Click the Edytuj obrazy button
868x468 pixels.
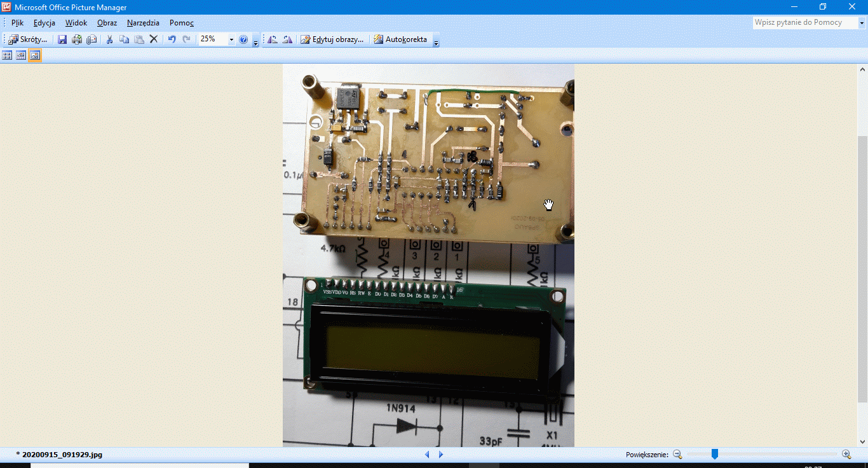[332, 39]
